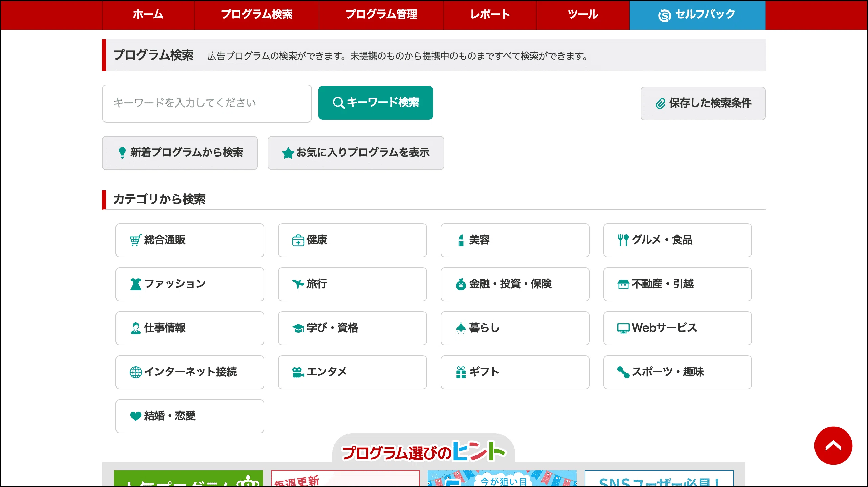Show お気に入りプログラムを表示
The width and height of the screenshot is (868, 487).
[x=356, y=153]
